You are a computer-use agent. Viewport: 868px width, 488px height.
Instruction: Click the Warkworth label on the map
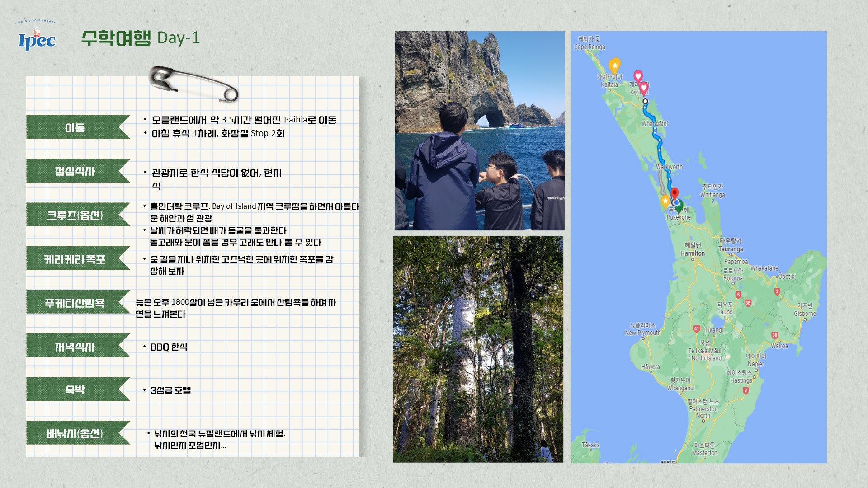(670, 167)
